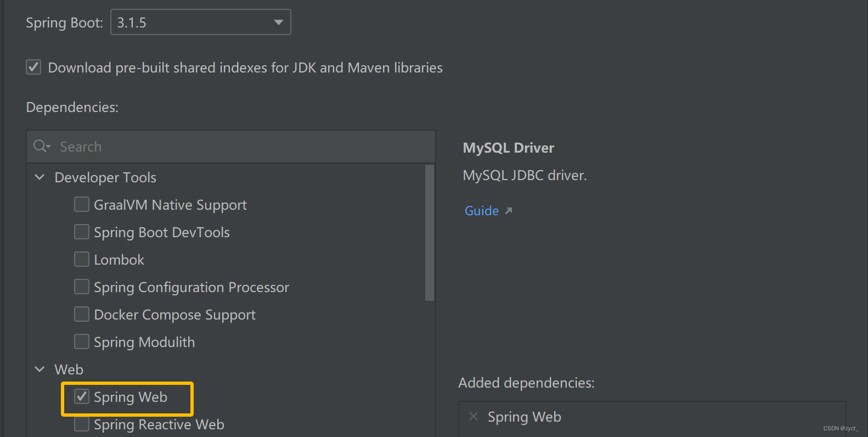Check Docker Compose Support
Viewport: 868px width, 437px height.
82,315
